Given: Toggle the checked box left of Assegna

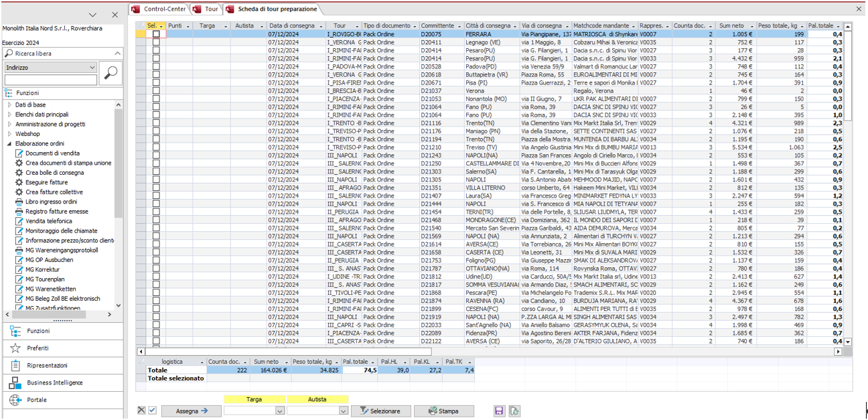Looking at the screenshot, I should pos(152,411).
